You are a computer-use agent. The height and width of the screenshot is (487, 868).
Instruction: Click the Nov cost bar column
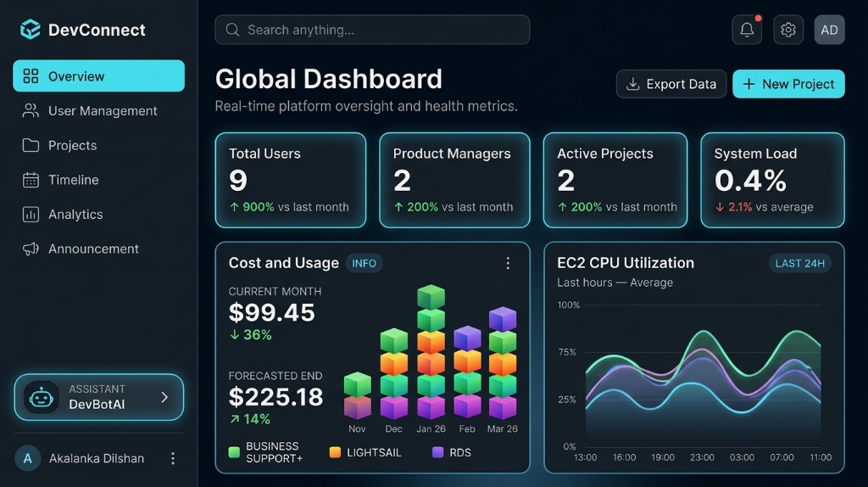coord(358,395)
